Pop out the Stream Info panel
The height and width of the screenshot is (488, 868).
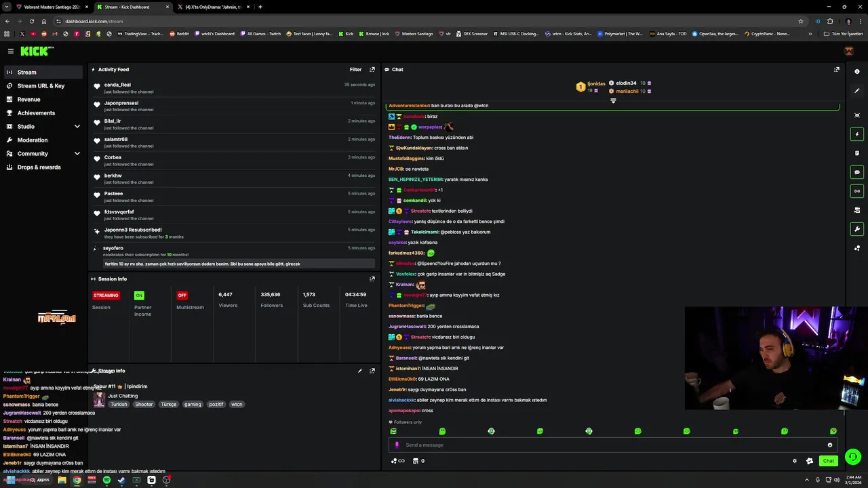(372, 371)
